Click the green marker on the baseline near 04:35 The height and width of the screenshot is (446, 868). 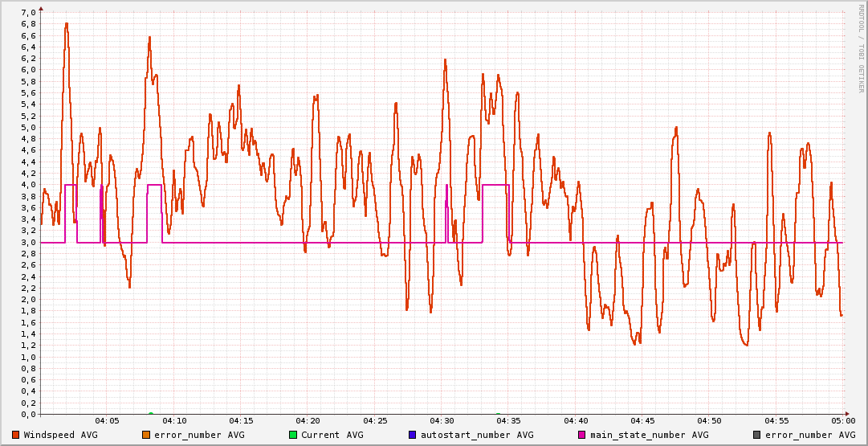pyautogui.click(x=498, y=414)
